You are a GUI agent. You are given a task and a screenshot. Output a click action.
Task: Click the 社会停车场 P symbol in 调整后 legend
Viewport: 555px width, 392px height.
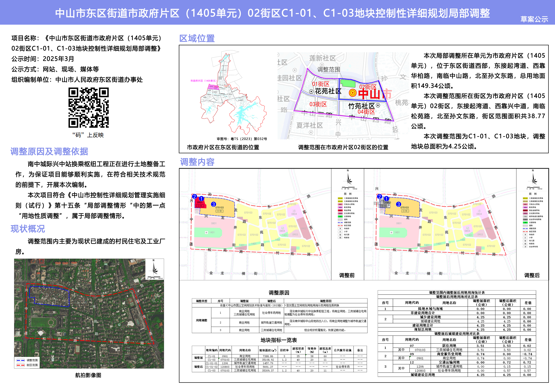[x=525, y=247]
